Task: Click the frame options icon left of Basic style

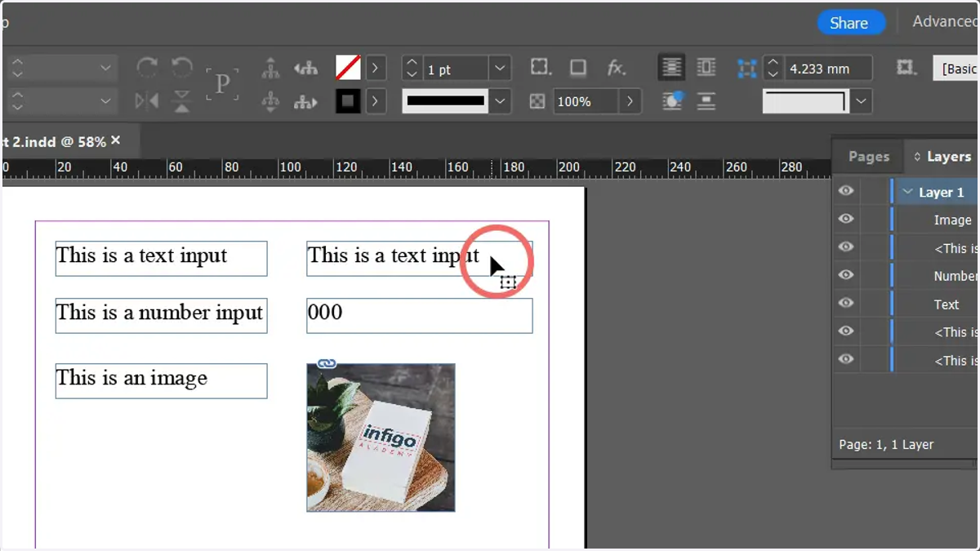Action: click(906, 67)
